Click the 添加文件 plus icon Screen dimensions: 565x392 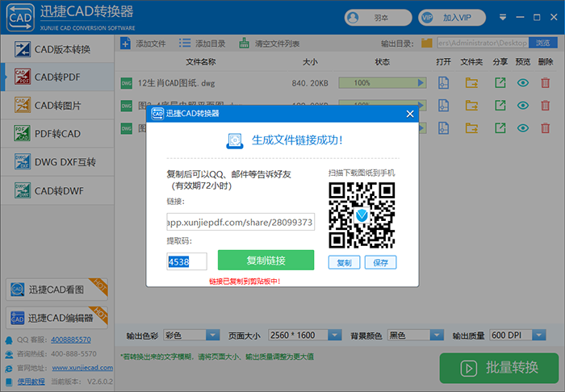(125, 44)
